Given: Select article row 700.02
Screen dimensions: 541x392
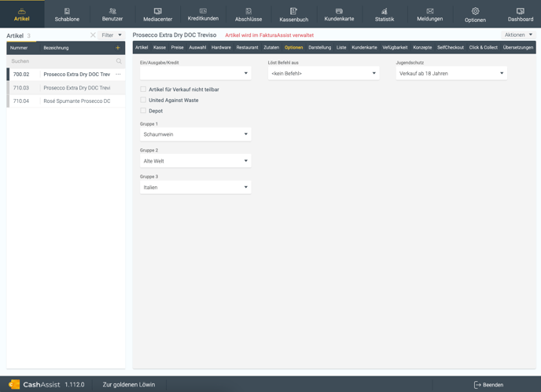Looking at the screenshot, I should coord(66,74).
